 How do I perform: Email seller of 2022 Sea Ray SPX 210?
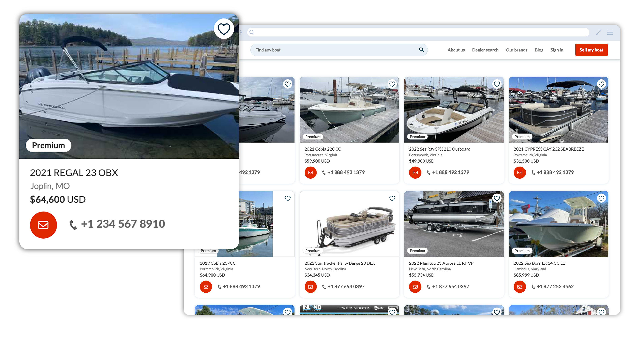(415, 172)
